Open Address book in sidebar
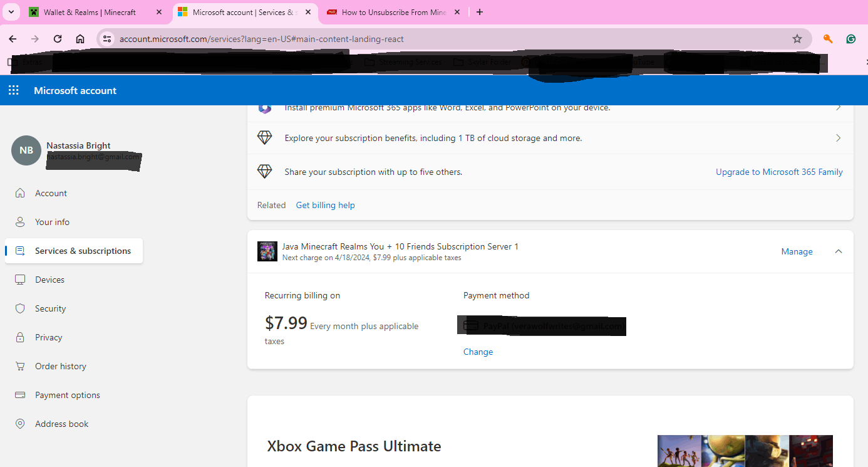The image size is (868, 467). [74, 424]
